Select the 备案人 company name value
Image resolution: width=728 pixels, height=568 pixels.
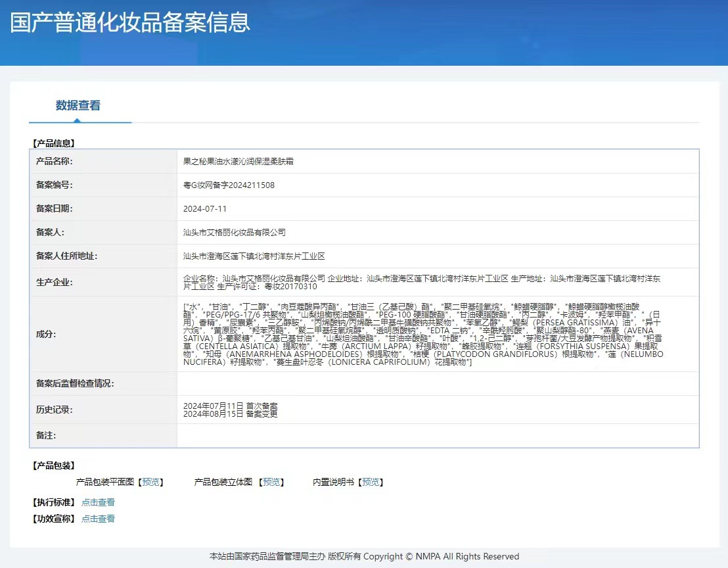(235, 233)
